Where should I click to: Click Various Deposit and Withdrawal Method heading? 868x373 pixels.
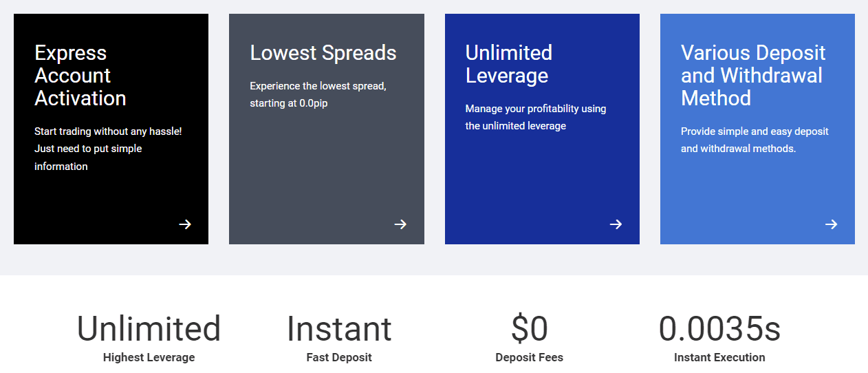point(753,76)
